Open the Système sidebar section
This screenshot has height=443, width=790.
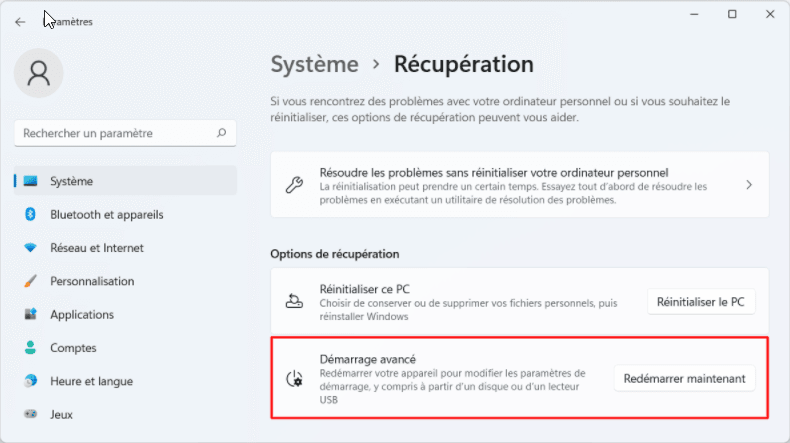[x=71, y=181]
